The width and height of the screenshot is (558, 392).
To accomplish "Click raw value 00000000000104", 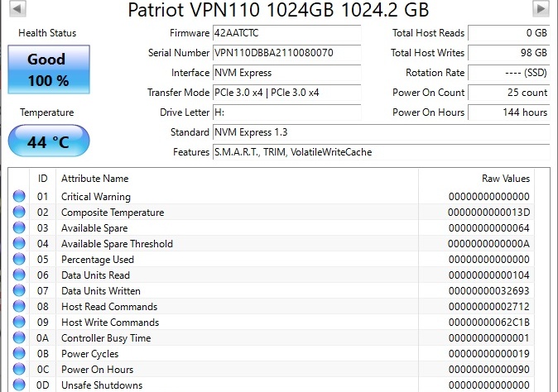I will click(488, 275).
